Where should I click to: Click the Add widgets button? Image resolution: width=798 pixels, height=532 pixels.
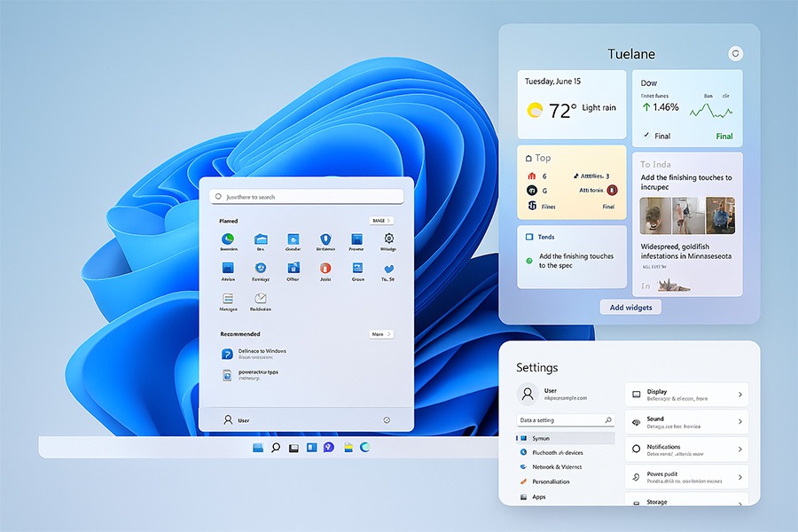(x=630, y=308)
